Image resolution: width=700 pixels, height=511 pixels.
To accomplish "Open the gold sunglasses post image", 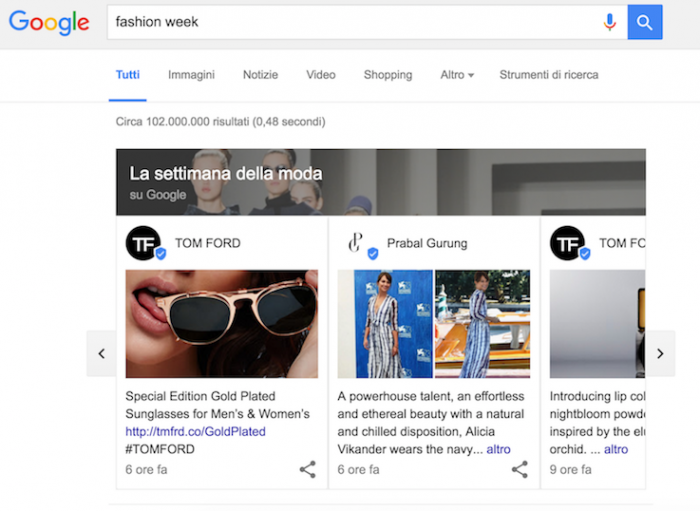I will [222, 324].
